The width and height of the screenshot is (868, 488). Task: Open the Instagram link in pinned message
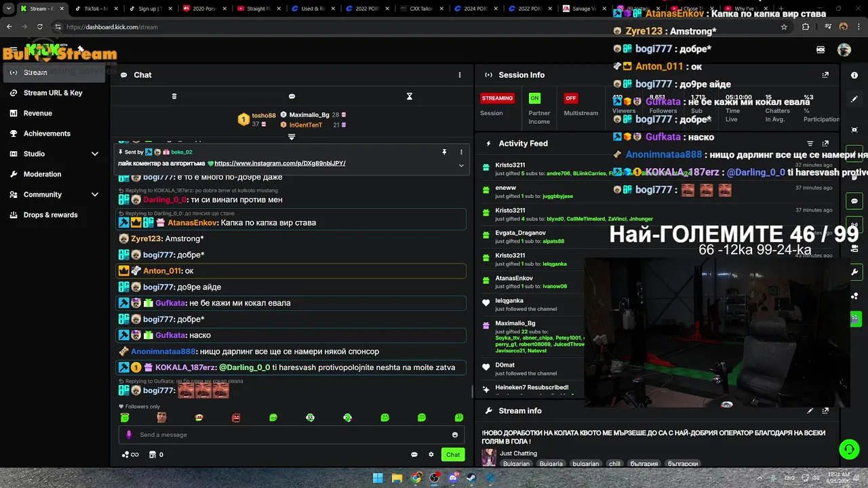point(280,163)
